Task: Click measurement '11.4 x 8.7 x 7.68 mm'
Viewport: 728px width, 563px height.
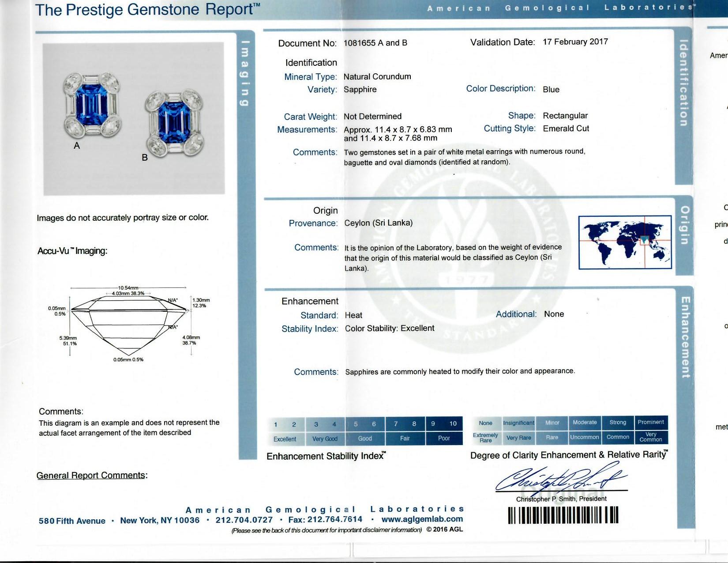Action: pos(398,138)
